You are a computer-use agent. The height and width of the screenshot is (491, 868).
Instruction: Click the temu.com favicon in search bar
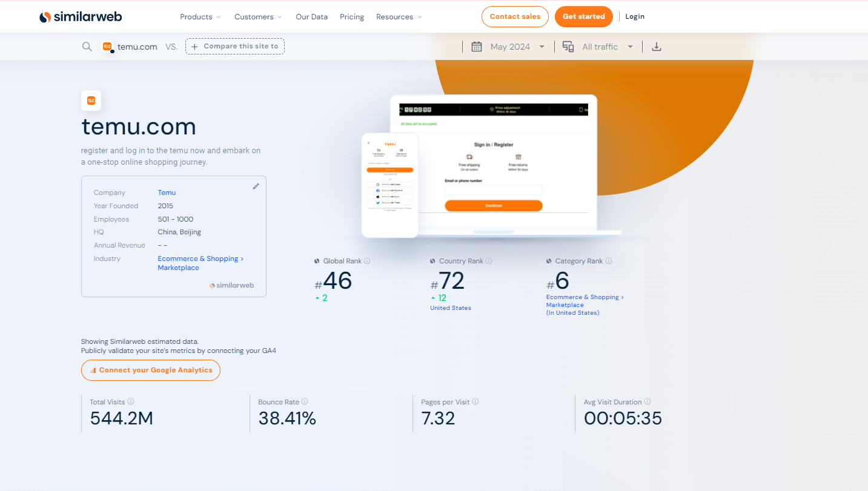[x=107, y=47]
